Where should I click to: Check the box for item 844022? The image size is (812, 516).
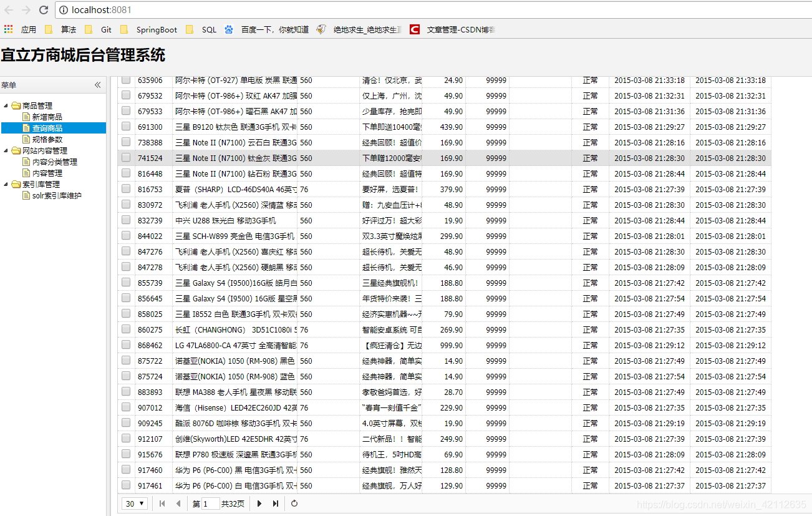tap(126, 235)
